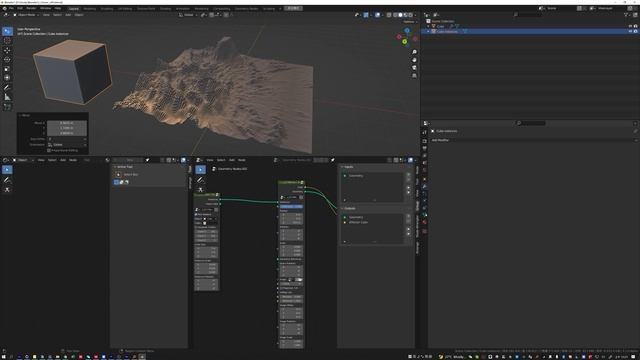Select the Annotate tool in 3D viewport
The image size is (640, 360).
[x=7, y=87]
